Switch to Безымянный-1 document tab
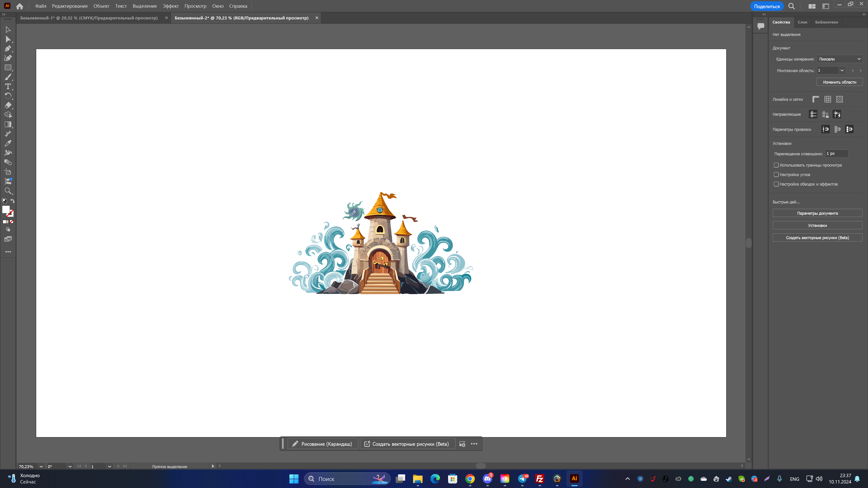 [89, 18]
